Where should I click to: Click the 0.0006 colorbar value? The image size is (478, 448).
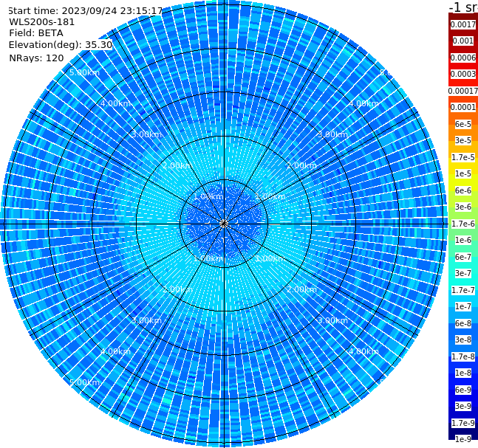463,58
